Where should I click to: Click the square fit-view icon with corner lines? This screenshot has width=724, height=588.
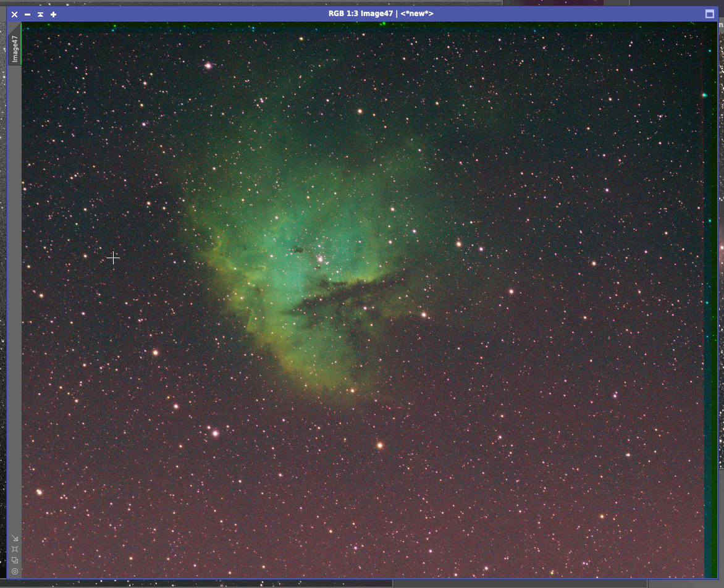15,549
